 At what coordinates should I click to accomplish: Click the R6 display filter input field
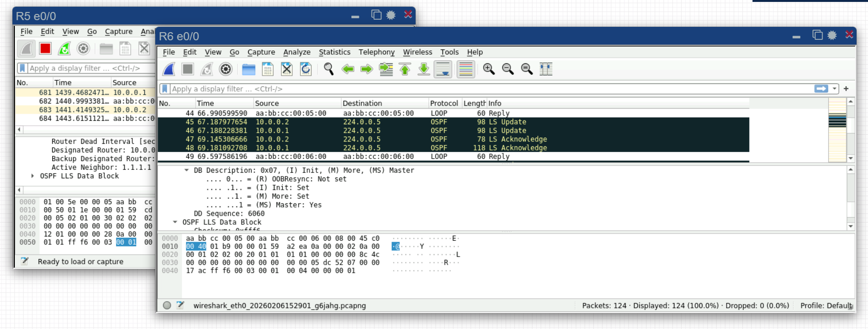click(x=479, y=89)
